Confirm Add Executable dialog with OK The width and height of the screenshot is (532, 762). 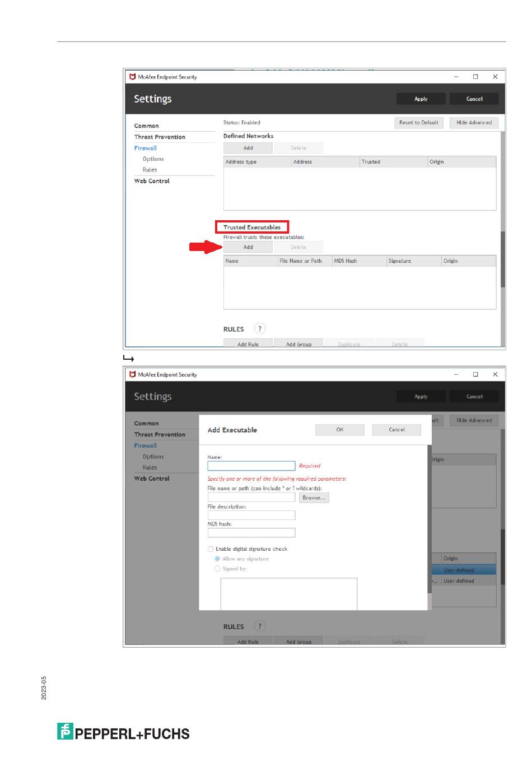(340, 430)
